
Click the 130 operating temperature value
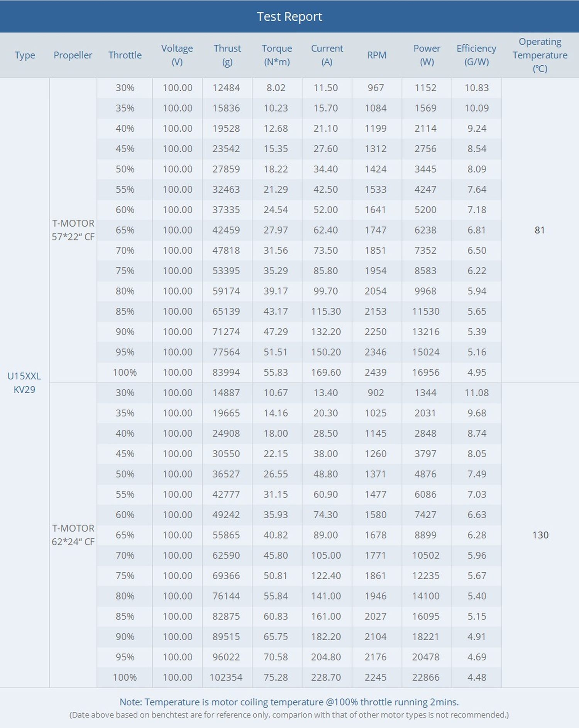pos(540,535)
